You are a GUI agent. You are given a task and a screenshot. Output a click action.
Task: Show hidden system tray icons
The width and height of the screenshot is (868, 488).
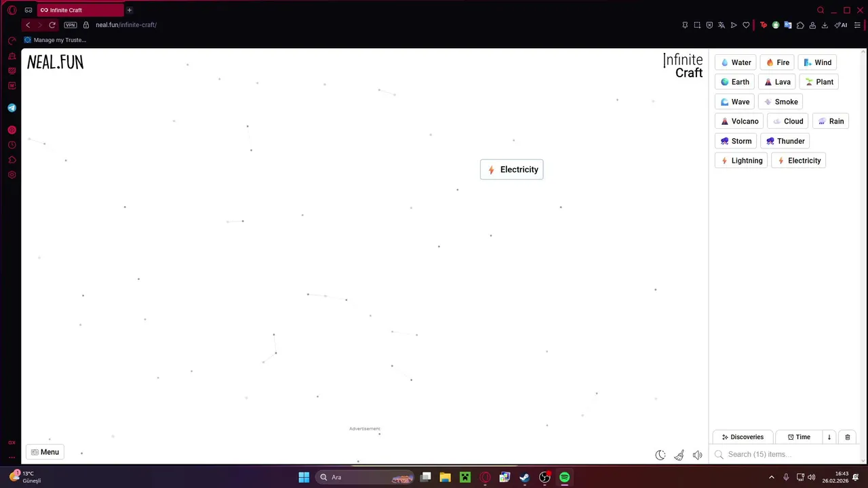(772, 477)
